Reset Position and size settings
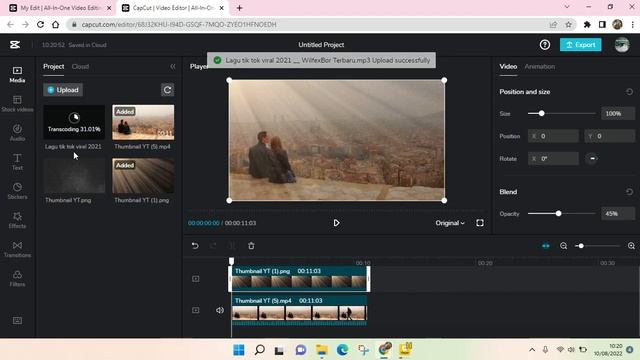The image size is (640, 360). point(629,92)
